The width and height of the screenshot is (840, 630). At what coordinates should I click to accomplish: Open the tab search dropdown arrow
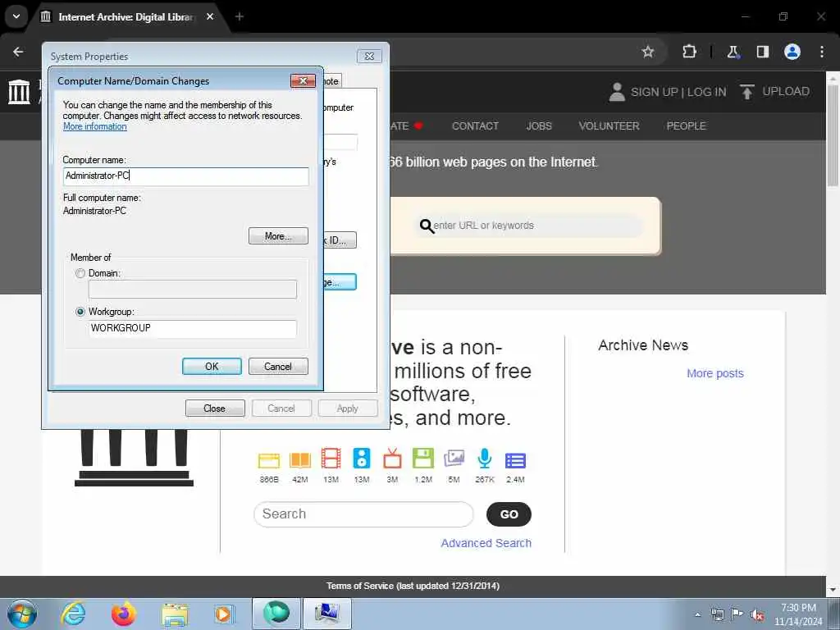point(16,16)
